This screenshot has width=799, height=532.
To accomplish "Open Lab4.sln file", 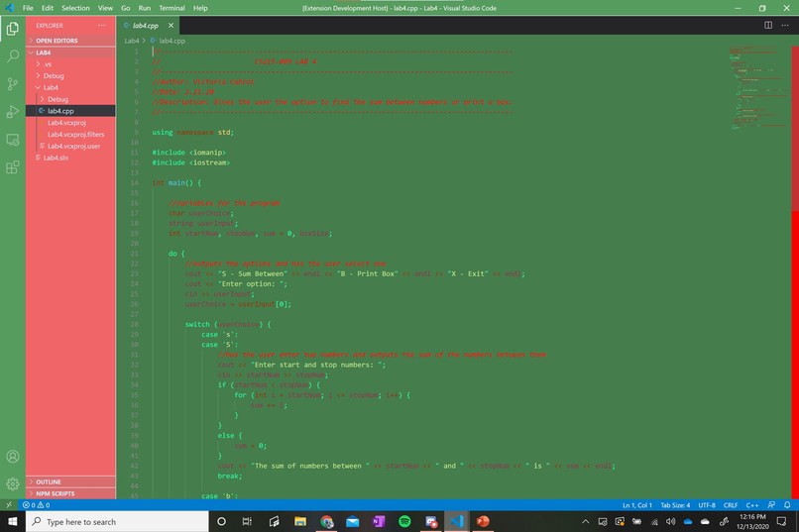I will coord(70,158).
